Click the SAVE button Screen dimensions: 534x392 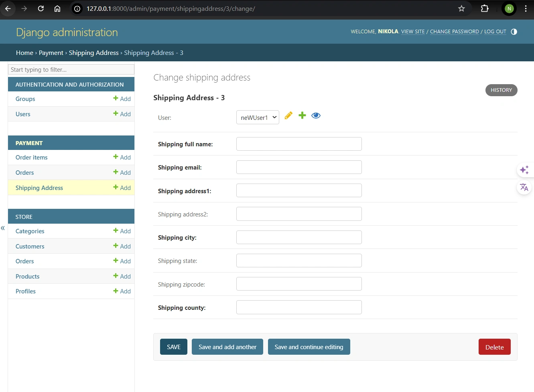[174, 347]
